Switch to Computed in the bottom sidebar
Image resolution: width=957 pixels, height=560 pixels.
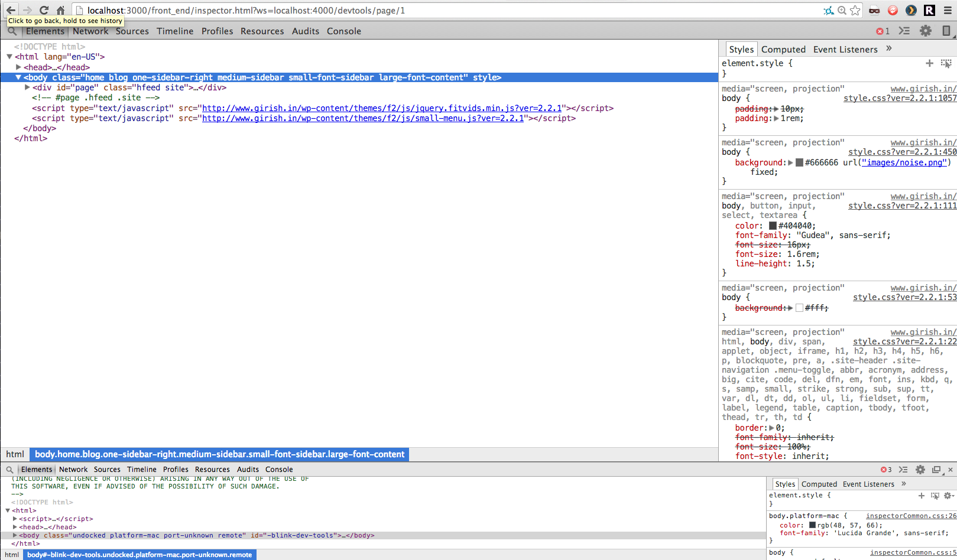click(x=819, y=484)
